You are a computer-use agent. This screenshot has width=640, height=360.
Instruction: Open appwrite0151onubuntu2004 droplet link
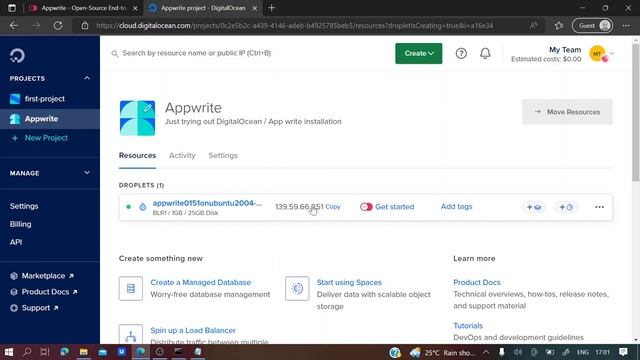pyautogui.click(x=207, y=203)
